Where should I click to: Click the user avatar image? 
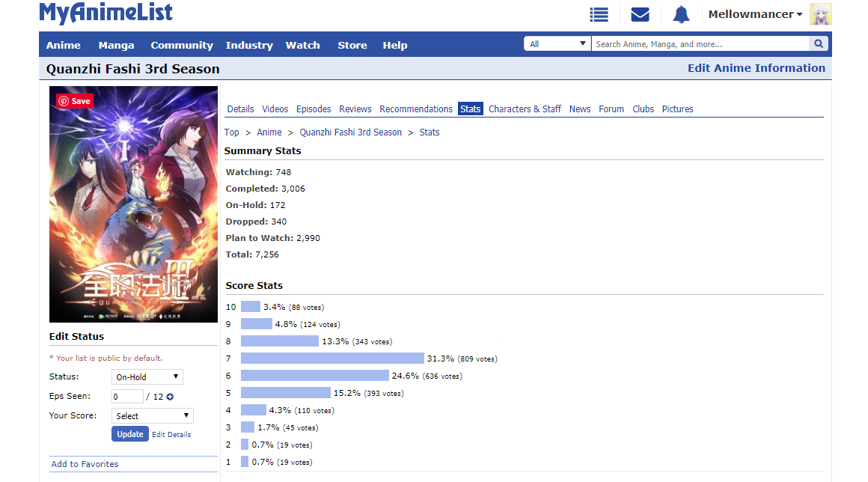[x=820, y=14]
